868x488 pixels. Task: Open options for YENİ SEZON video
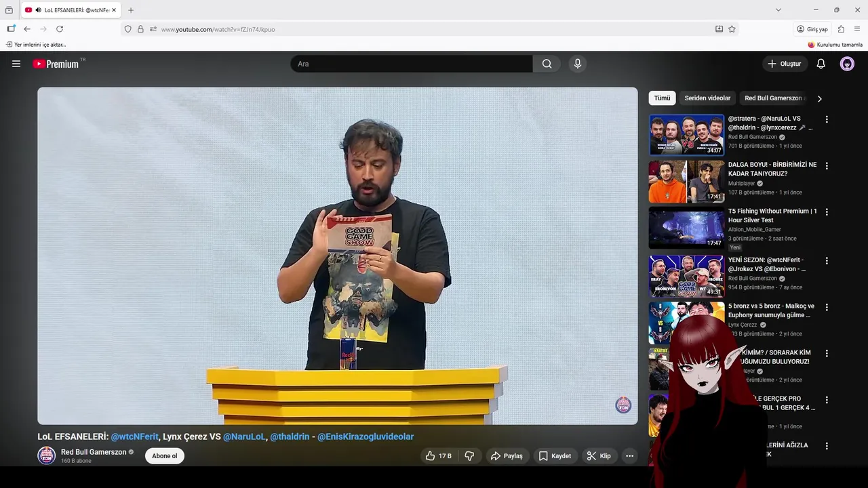(827, 260)
